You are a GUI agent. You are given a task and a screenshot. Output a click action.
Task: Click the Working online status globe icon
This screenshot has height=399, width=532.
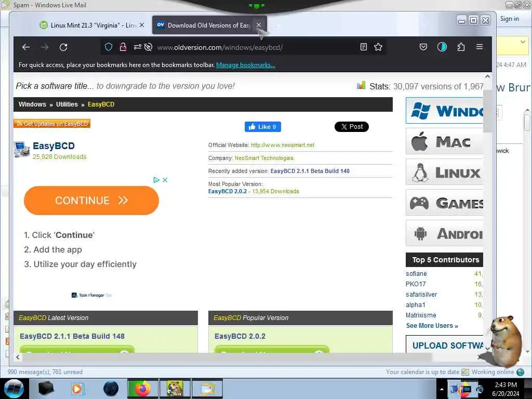520,372
